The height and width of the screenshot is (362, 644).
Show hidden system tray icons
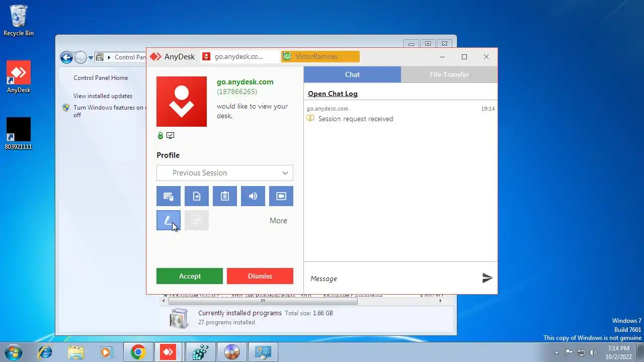pyautogui.click(x=556, y=352)
